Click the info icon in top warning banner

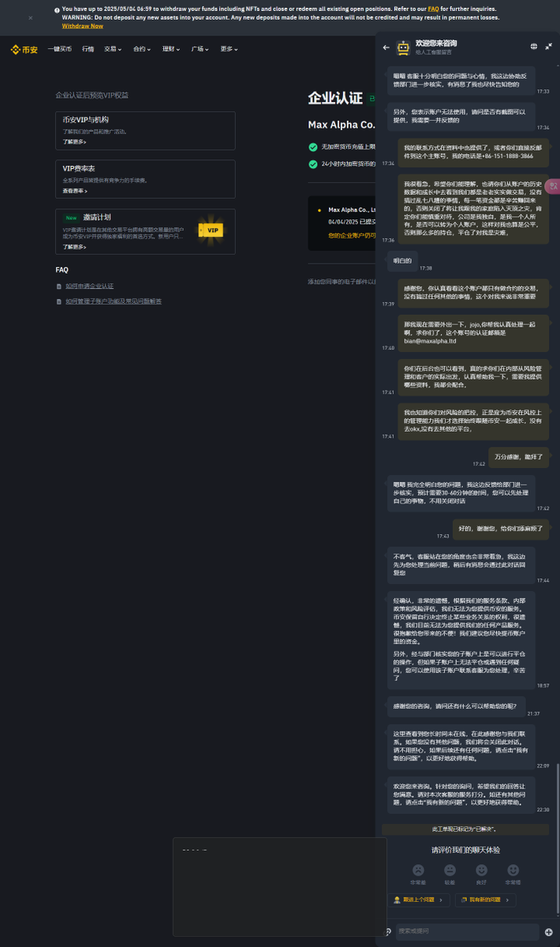pos(57,10)
